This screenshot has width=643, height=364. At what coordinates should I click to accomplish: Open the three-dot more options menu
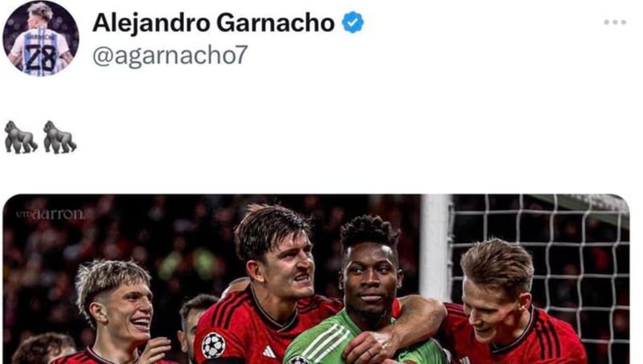point(615,22)
